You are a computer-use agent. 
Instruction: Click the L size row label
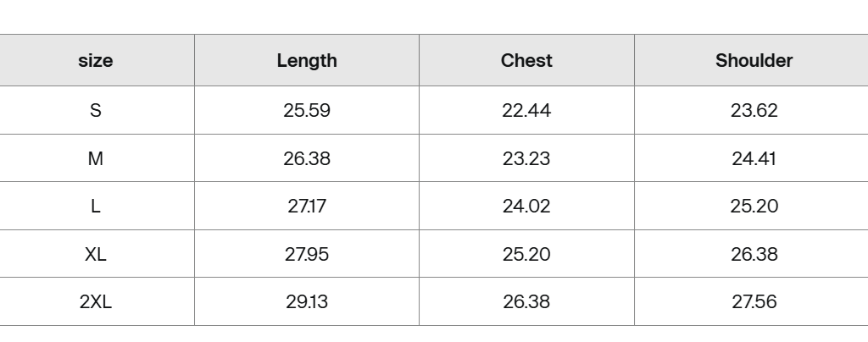[96, 207]
